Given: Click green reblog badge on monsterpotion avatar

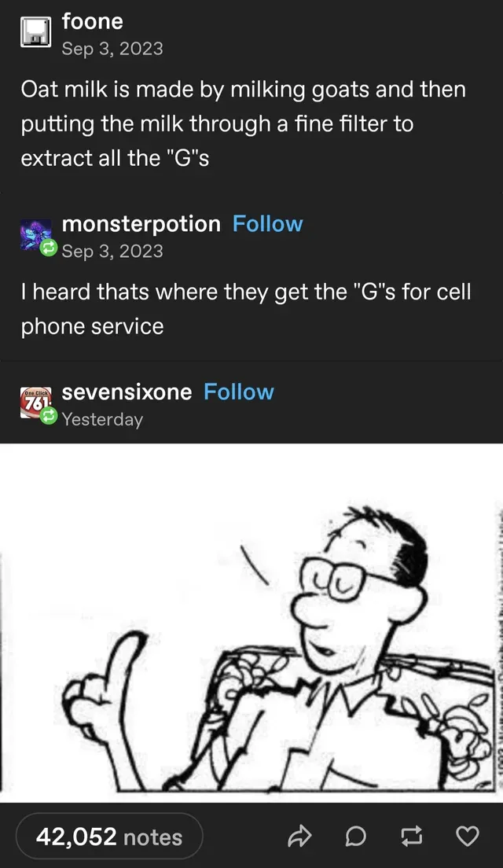Looking at the screenshot, I should (x=49, y=247).
